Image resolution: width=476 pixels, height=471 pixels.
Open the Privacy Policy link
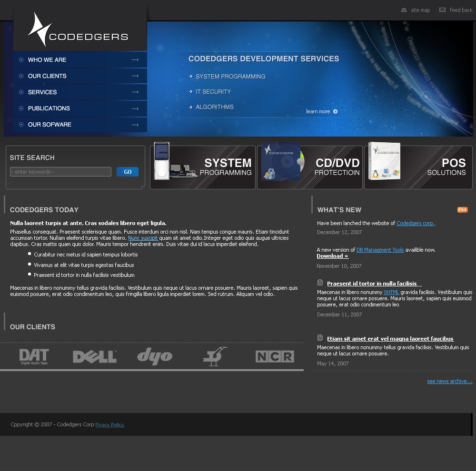[109, 424]
